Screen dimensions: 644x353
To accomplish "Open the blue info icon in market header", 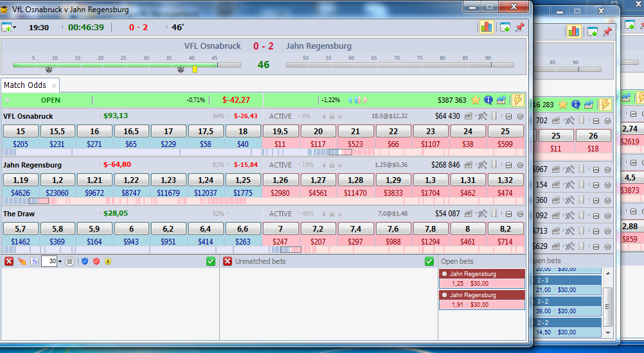I will click(488, 99).
